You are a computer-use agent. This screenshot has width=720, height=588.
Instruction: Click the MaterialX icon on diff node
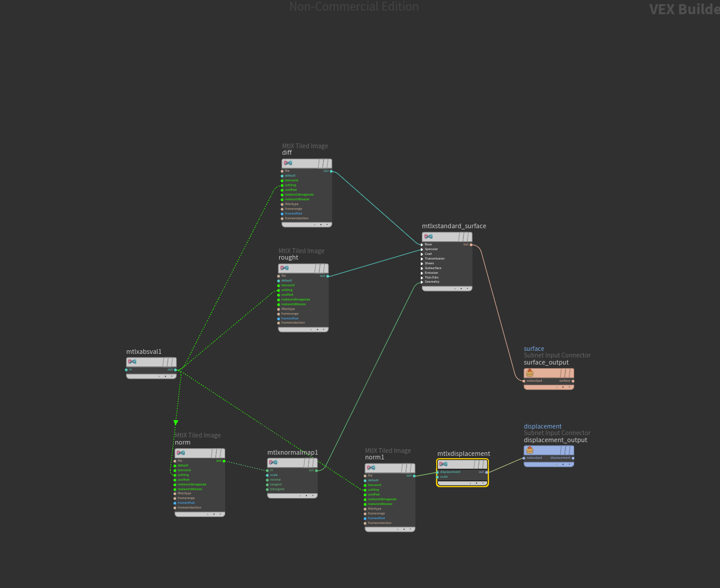click(287, 163)
